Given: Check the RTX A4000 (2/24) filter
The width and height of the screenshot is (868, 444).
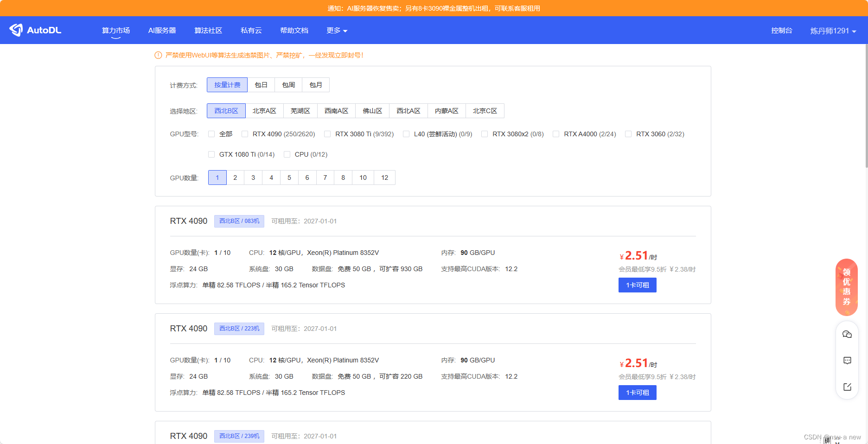Looking at the screenshot, I should pyautogui.click(x=556, y=134).
